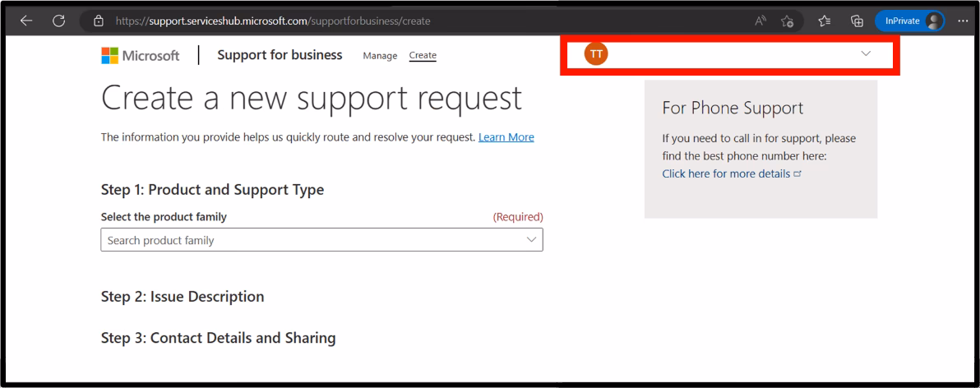Follow the Learn More link
Image resolution: width=980 pixels, height=388 pixels.
pos(506,137)
